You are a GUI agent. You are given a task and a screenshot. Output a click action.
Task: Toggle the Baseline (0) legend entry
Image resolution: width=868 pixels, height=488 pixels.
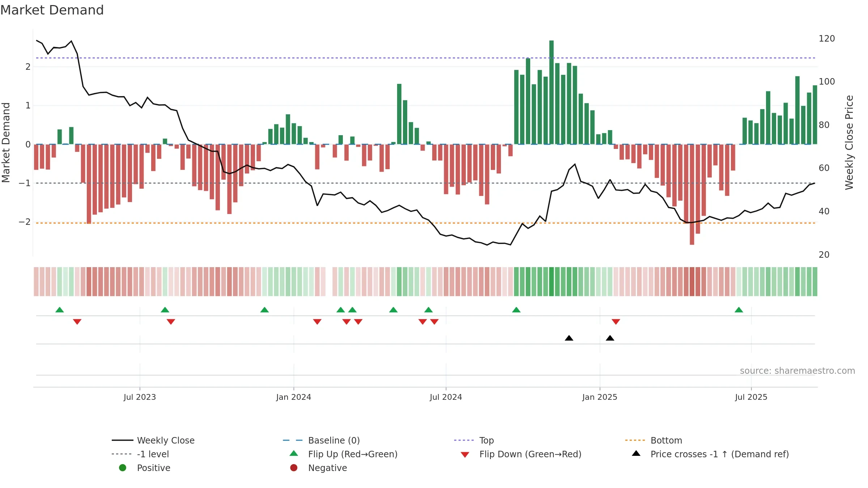tap(321, 440)
